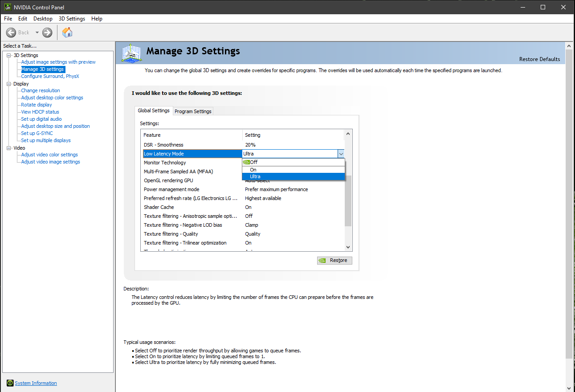Image resolution: width=575 pixels, height=392 pixels.
Task: Switch to the Program Settings tab
Action: 193,111
